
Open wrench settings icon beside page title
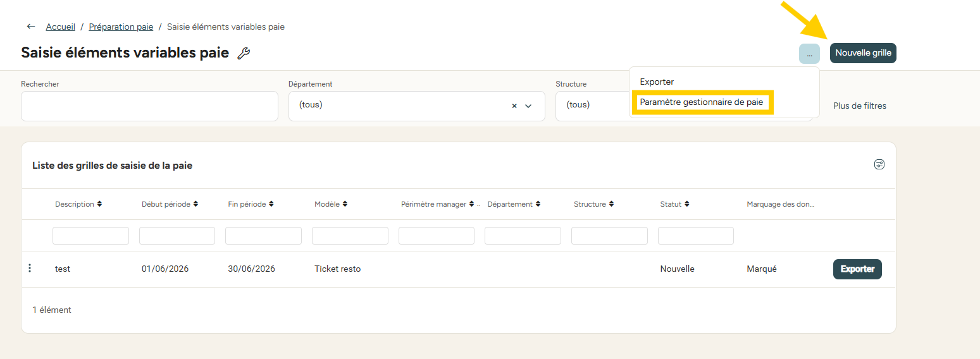click(x=244, y=54)
